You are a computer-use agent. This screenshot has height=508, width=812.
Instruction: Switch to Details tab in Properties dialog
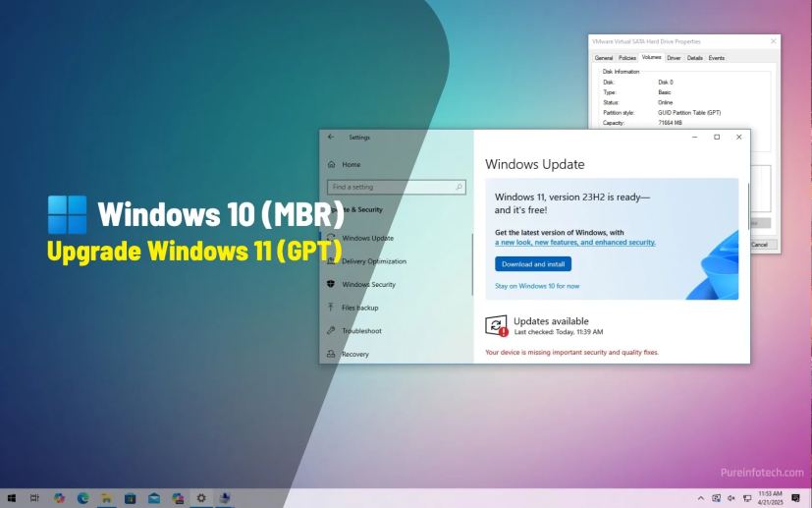(x=695, y=58)
